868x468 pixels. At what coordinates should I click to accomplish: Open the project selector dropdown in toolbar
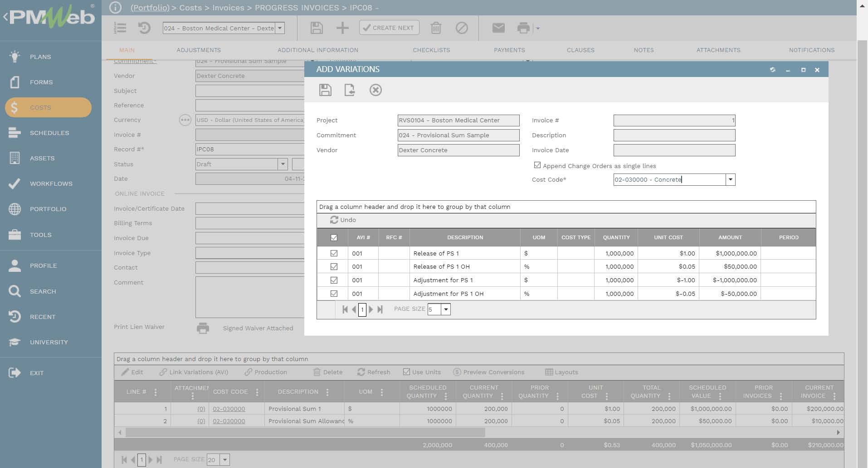(x=280, y=28)
